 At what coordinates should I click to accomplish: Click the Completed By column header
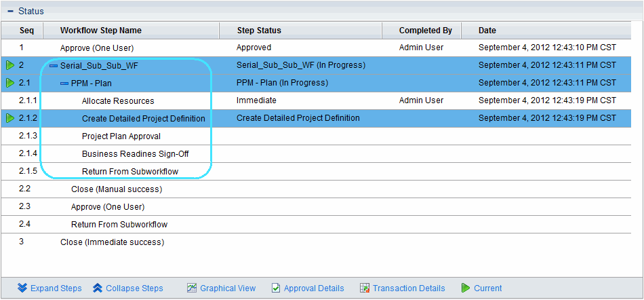tap(425, 31)
